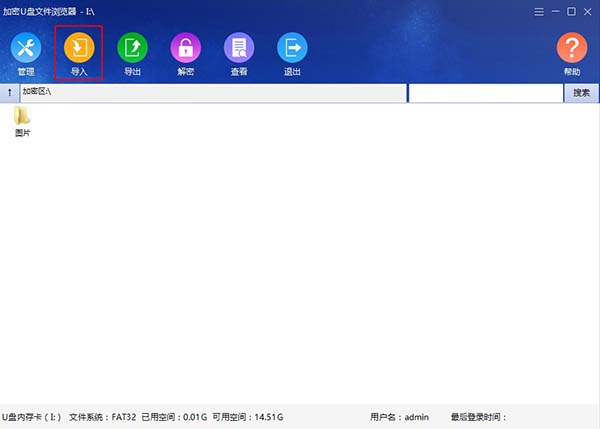The width and height of the screenshot is (600, 429).
Task: Select the 解密 (Decrypt) lock icon
Action: (186, 47)
